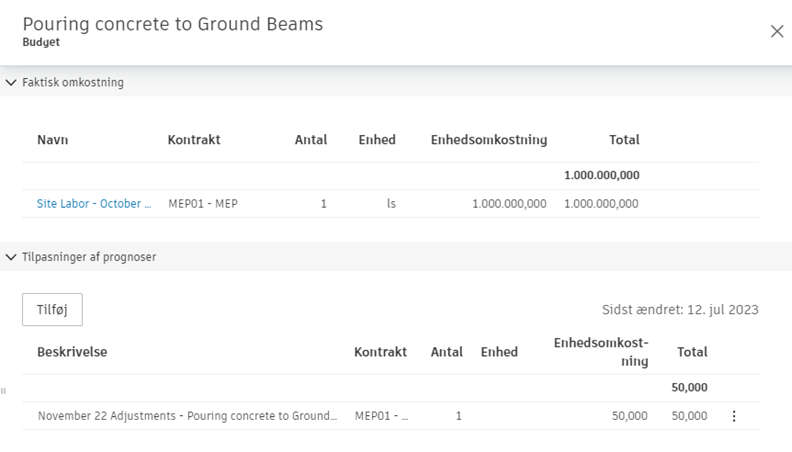Click the 50,000 unit cost cell in adjustment row
The height and width of the screenshot is (452, 792).
pos(629,416)
